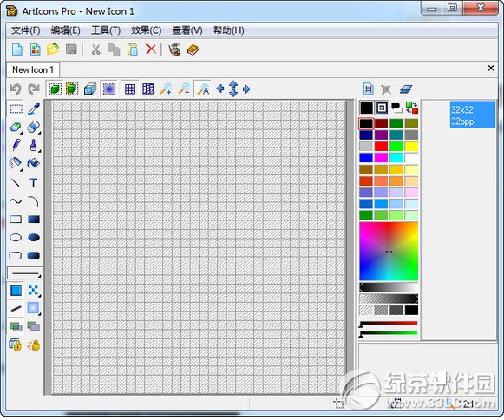Select the empty Rectangle tool

point(16,220)
